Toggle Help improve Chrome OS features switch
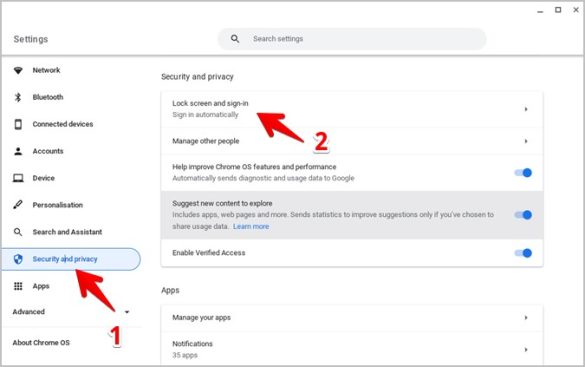The width and height of the screenshot is (585, 367). (523, 173)
